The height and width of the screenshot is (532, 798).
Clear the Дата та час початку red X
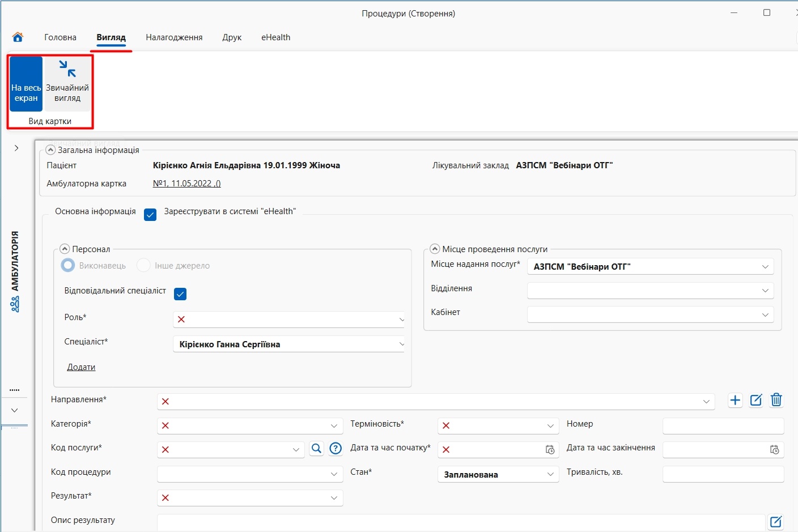(446, 450)
